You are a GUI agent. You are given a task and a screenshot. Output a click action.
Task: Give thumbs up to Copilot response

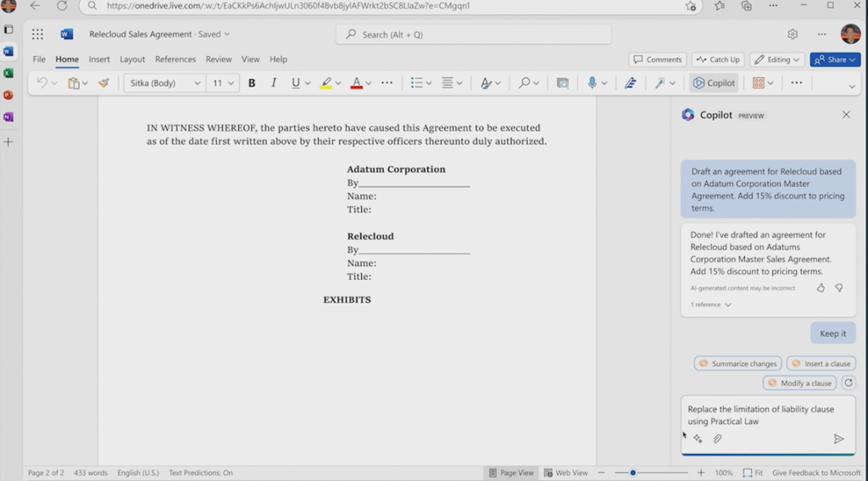(x=821, y=288)
